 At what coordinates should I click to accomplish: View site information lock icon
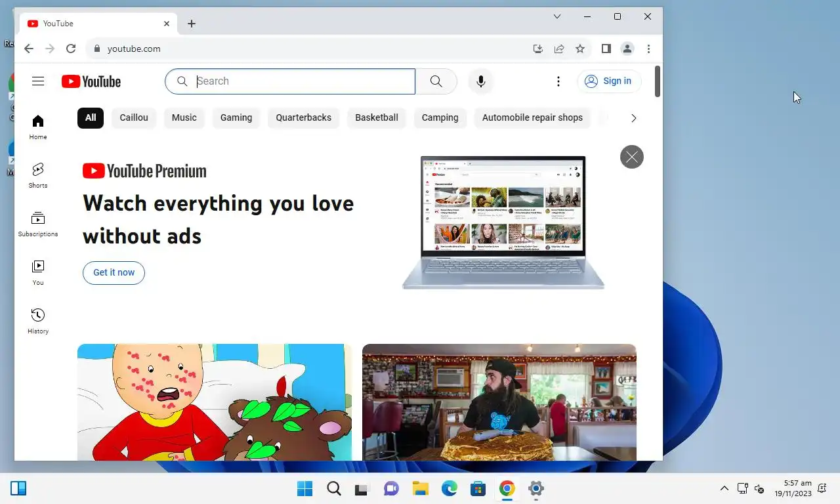(x=97, y=49)
